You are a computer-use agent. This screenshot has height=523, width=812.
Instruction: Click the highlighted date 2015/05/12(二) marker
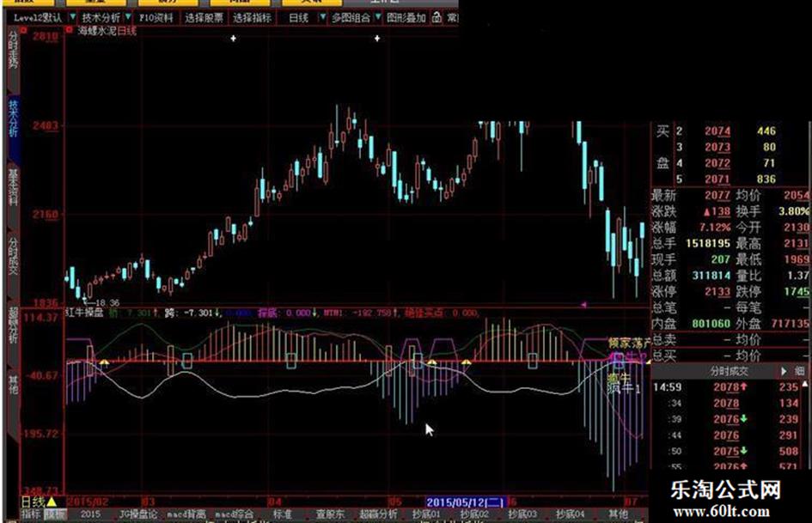pos(465,502)
